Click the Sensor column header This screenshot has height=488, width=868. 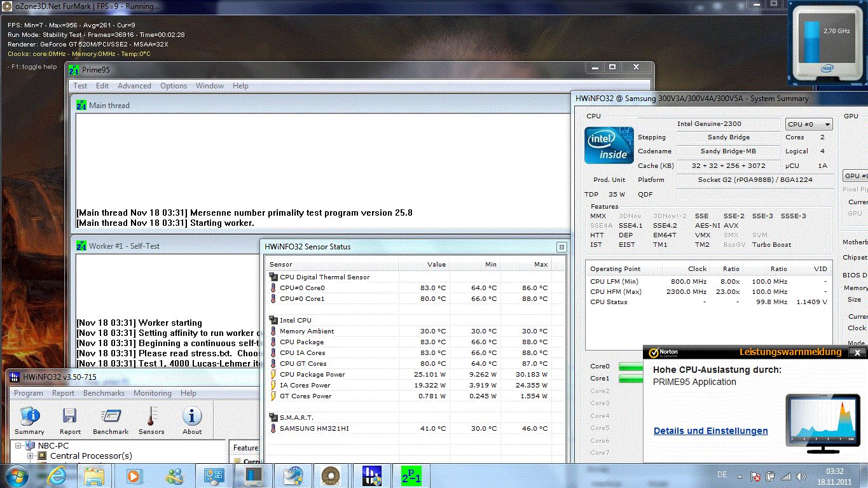coord(331,264)
